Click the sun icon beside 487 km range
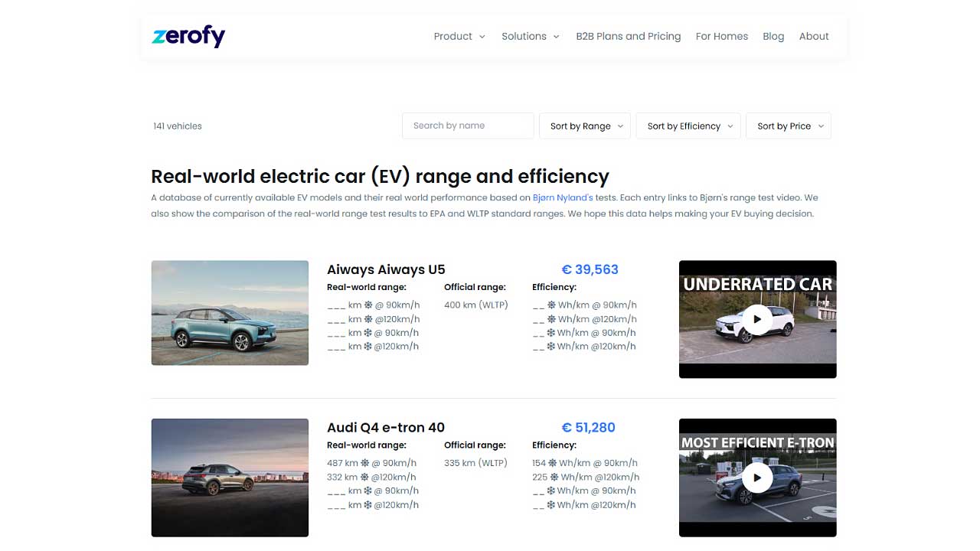Viewport: 980px width, 551px height. (x=364, y=462)
